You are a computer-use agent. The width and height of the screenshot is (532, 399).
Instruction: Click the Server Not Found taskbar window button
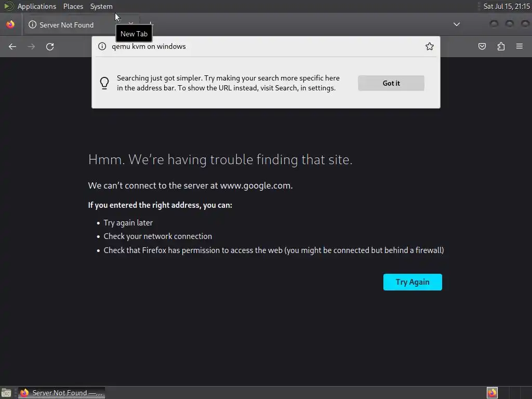click(61, 393)
